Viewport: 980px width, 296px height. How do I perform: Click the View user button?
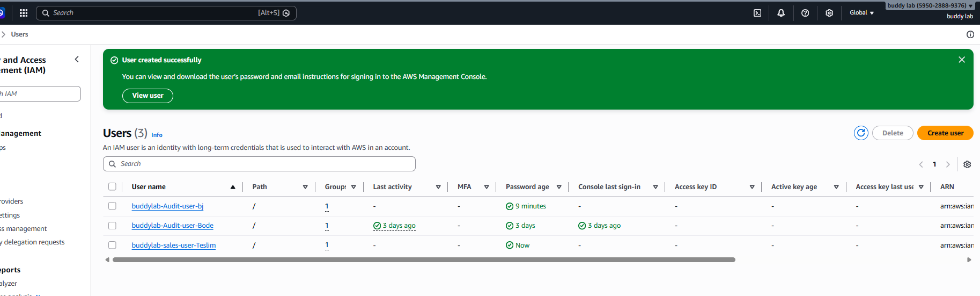click(x=148, y=96)
